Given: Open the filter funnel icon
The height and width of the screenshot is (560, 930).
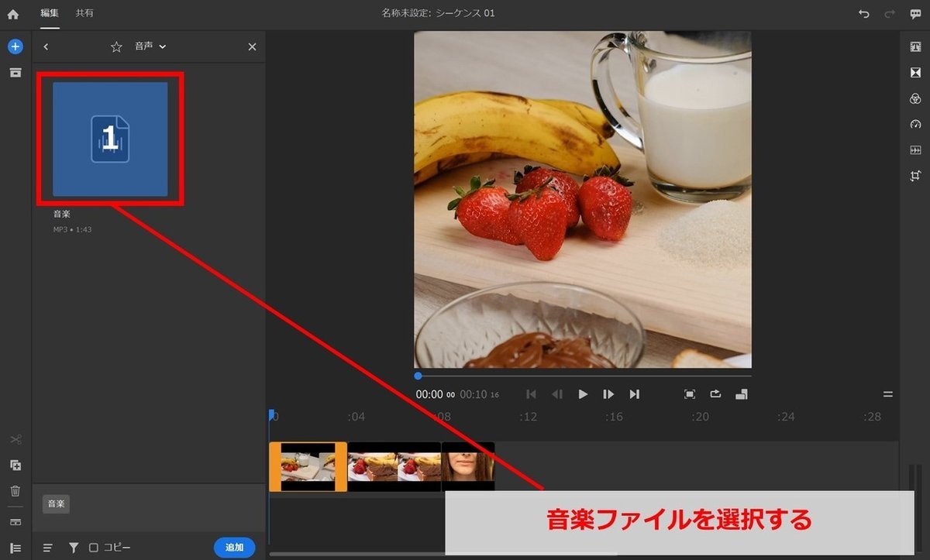Looking at the screenshot, I should pos(74,548).
